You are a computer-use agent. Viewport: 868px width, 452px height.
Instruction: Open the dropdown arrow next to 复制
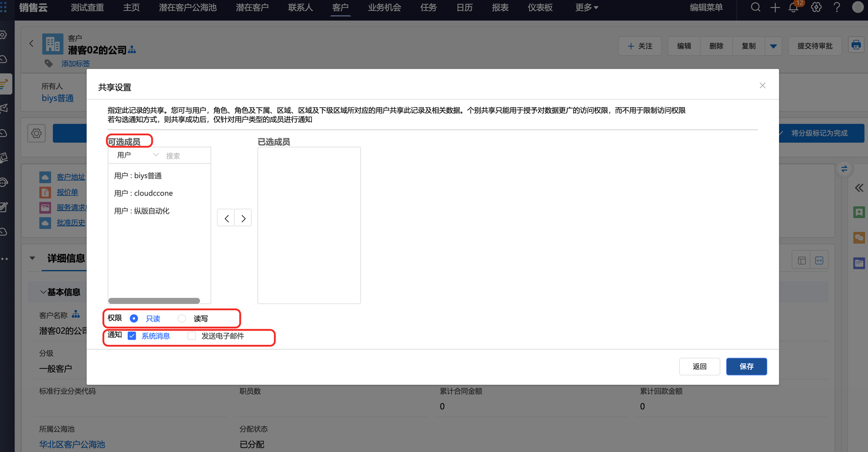(773, 46)
